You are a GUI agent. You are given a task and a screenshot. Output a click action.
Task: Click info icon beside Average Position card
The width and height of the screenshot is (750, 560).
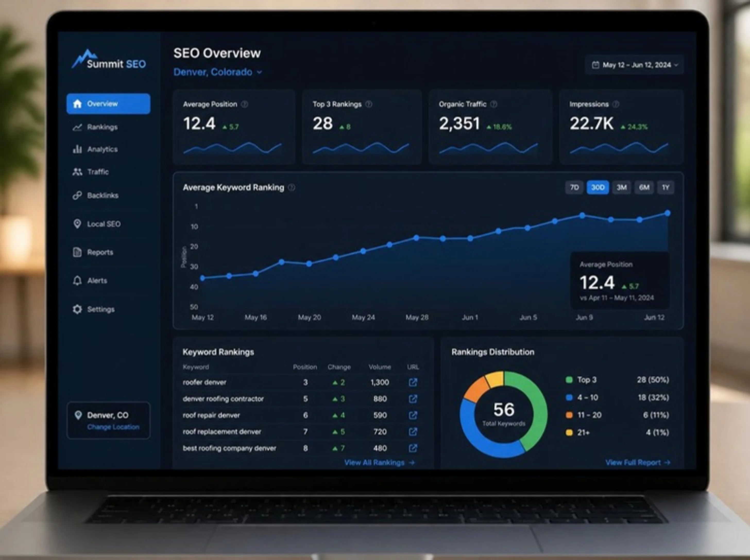click(244, 104)
